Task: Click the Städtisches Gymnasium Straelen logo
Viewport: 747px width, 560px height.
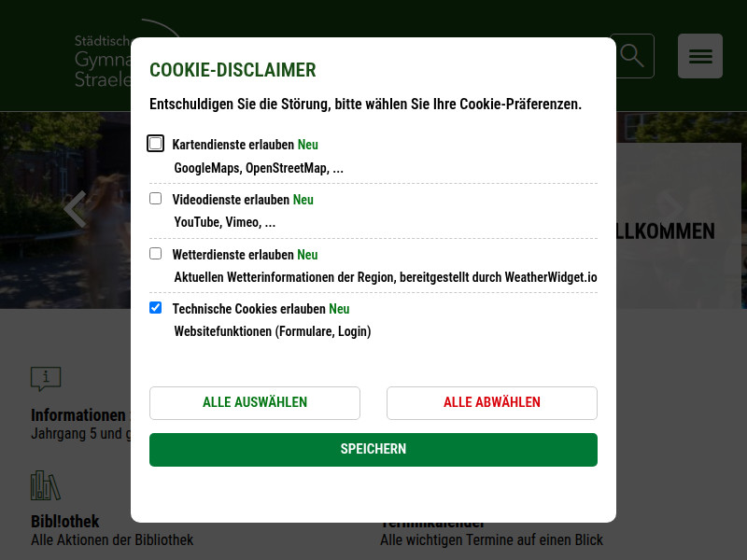Action: 103,62
